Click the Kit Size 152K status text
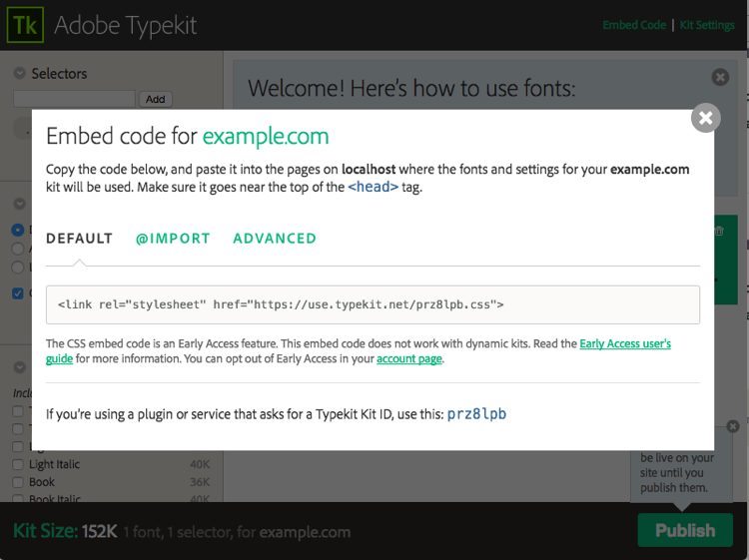The width and height of the screenshot is (749, 560). [65, 531]
